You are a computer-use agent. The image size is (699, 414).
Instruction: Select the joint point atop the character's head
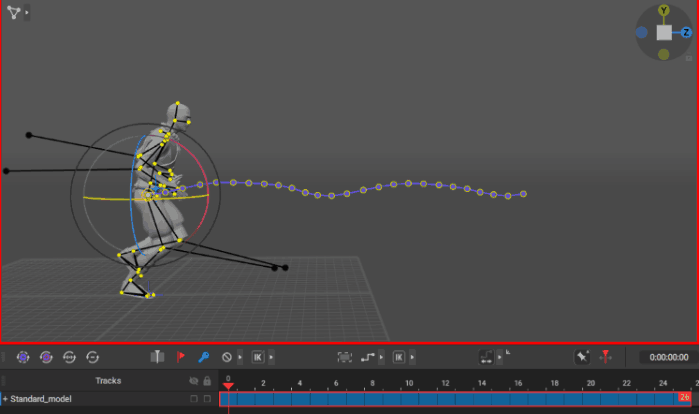click(x=177, y=103)
